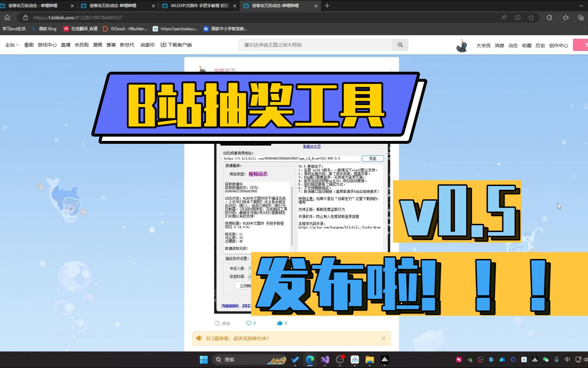The width and height of the screenshot is (588, 368).
Task: Open 直播 in Bilibili navigation
Action: 66,45
